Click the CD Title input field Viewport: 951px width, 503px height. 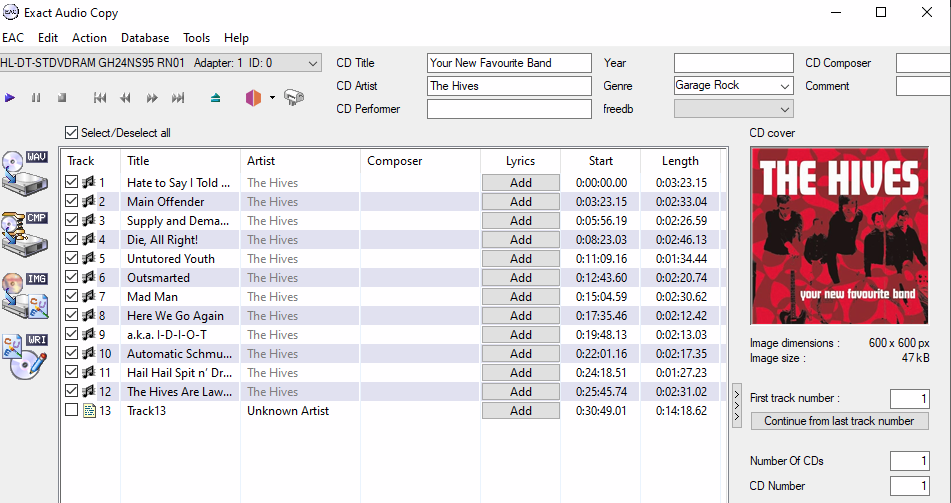click(x=509, y=63)
